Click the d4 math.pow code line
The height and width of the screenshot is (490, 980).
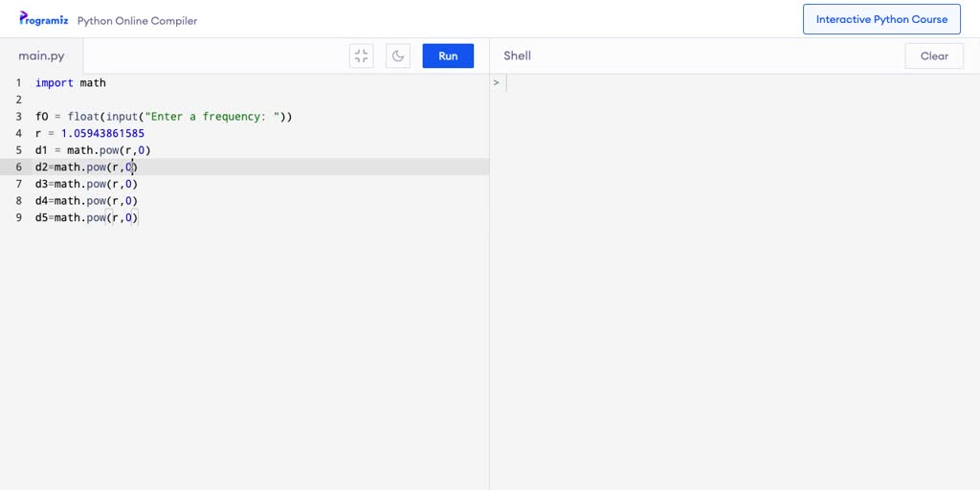tap(86, 201)
